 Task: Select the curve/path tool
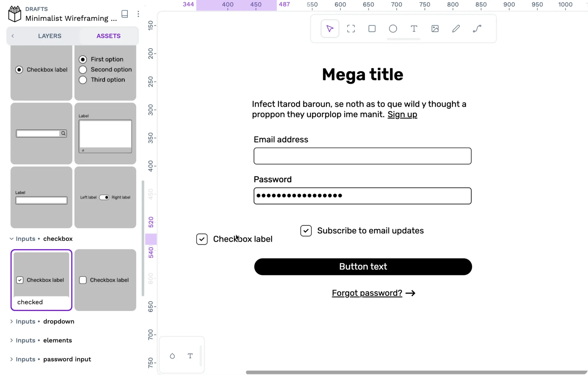pos(477,29)
